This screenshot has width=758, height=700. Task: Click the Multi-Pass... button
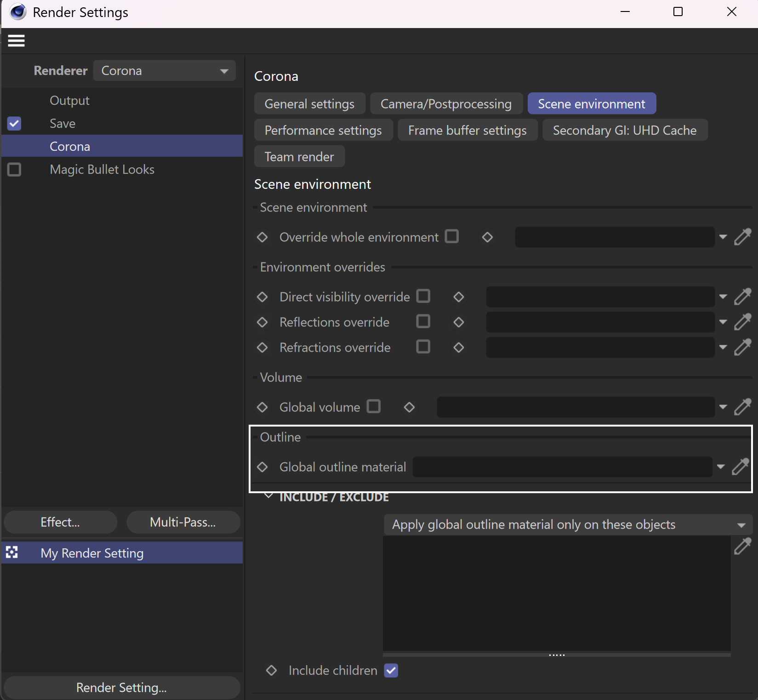pos(183,522)
